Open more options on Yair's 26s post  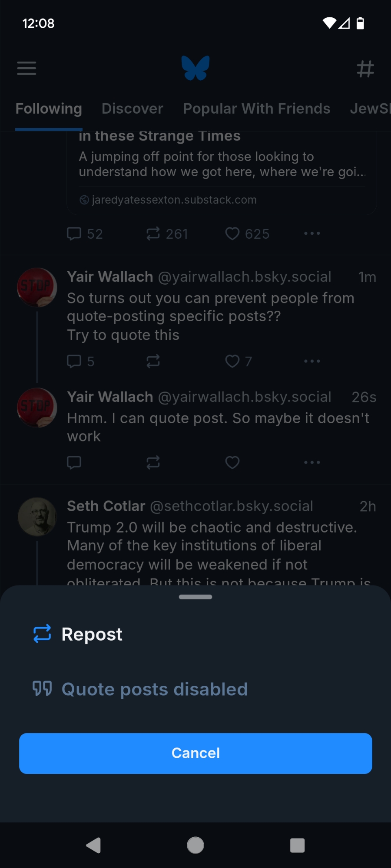(312, 463)
